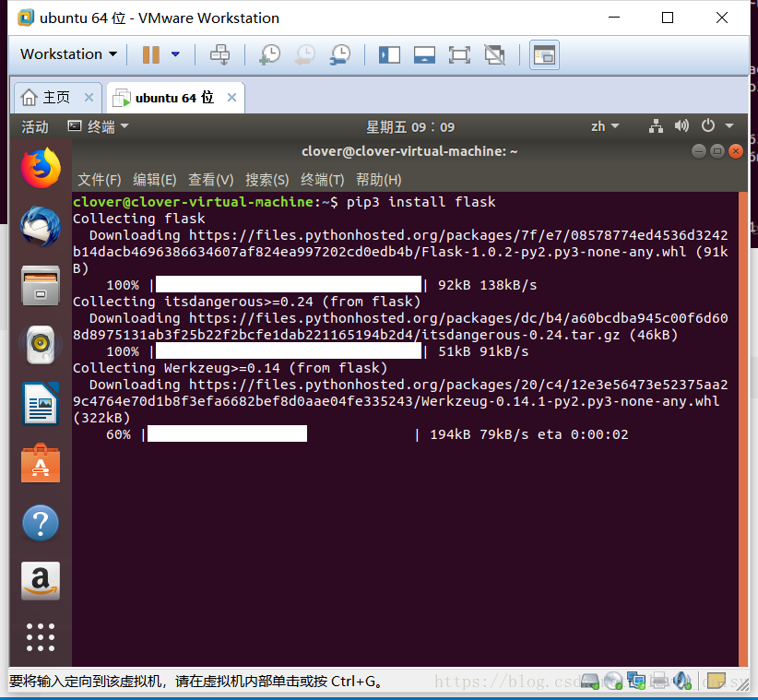The height and width of the screenshot is (700, 758).
Task: Launch Thunderbird mail from the dock
Action: pos(41,226)
